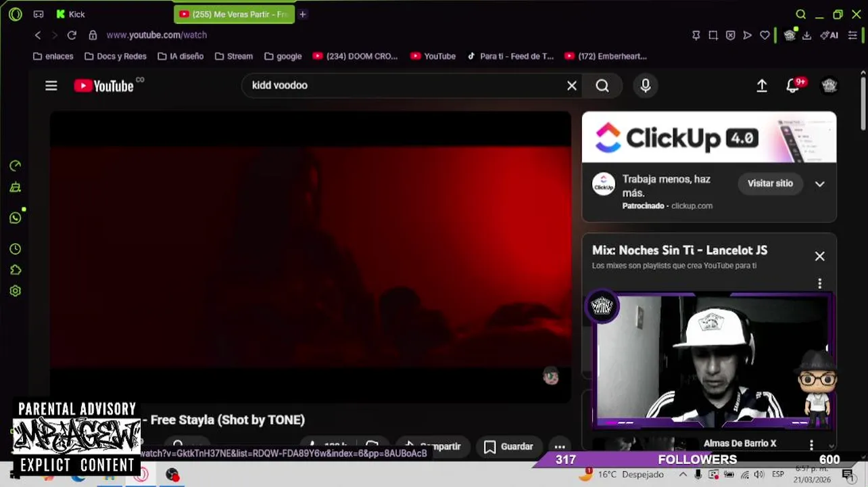View site info via padlock icon
Viewport: 868px width, 487px height.
tap(93, 35)
